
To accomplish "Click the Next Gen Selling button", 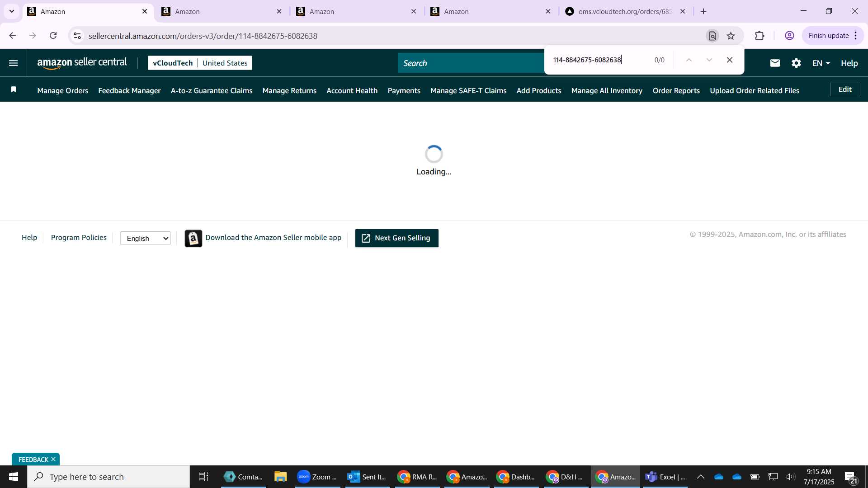I will point(396,238).
